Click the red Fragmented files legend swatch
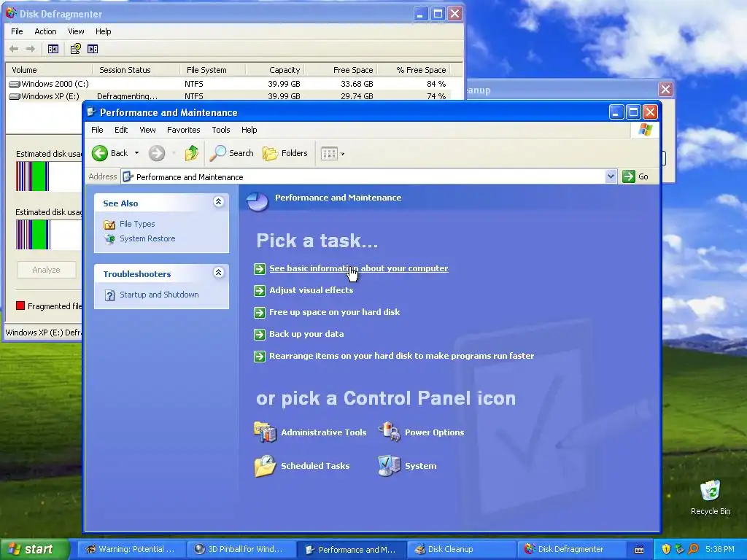Screen dimensions: 747x560 (x=20, y=306)
